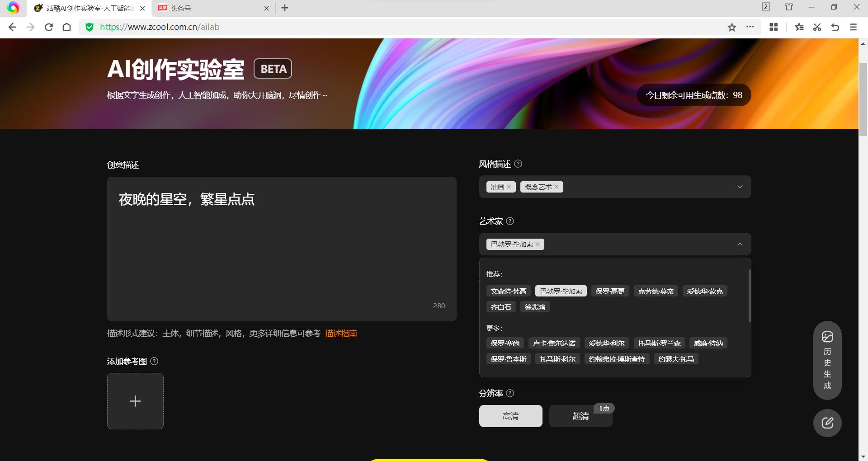Collapse the 艺术家 suggestions dropdown
868x461 pixels.
pos(740,244)
